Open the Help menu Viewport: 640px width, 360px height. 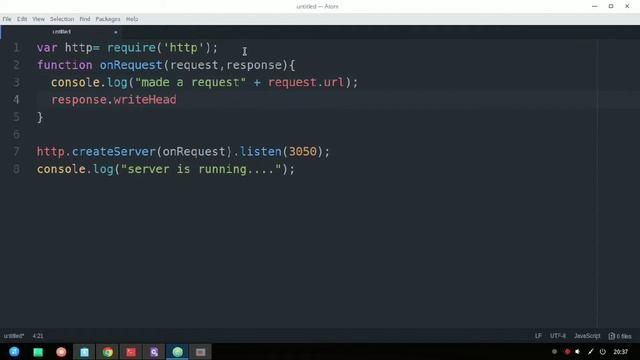(132, 19)
